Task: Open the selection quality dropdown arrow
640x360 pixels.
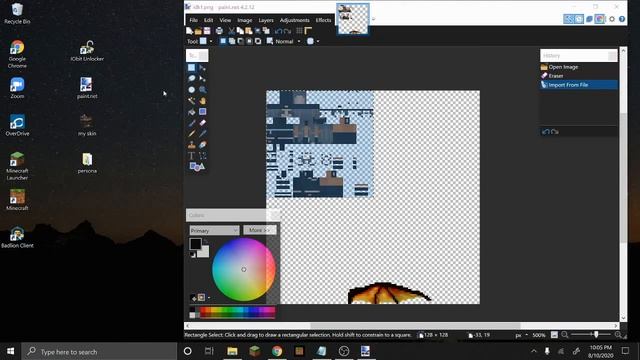Action: pos(318,41)
